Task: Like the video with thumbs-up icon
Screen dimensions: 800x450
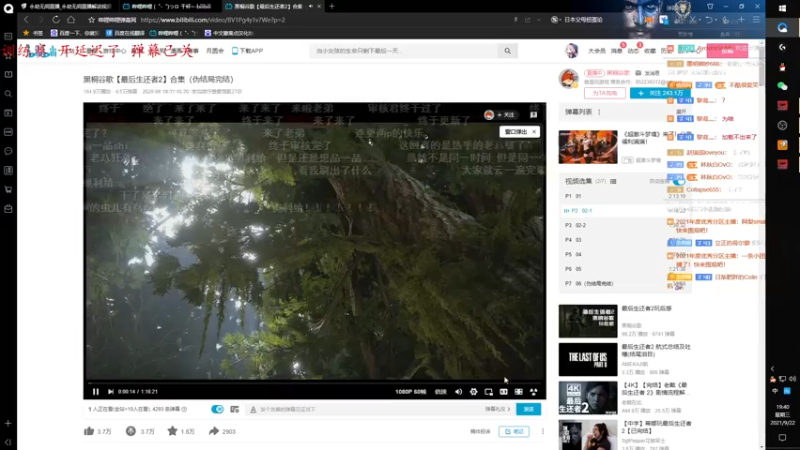Action: pos(89,431)
